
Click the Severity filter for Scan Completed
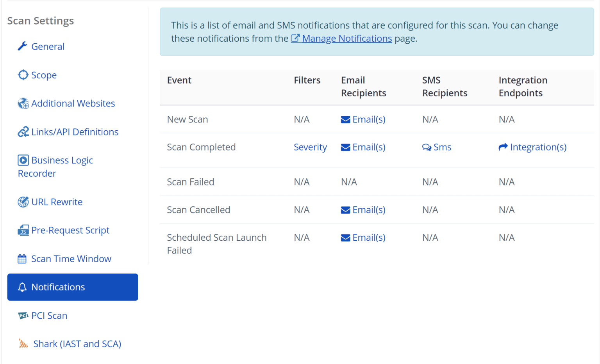pyautogui.click(x=310, y=147)
